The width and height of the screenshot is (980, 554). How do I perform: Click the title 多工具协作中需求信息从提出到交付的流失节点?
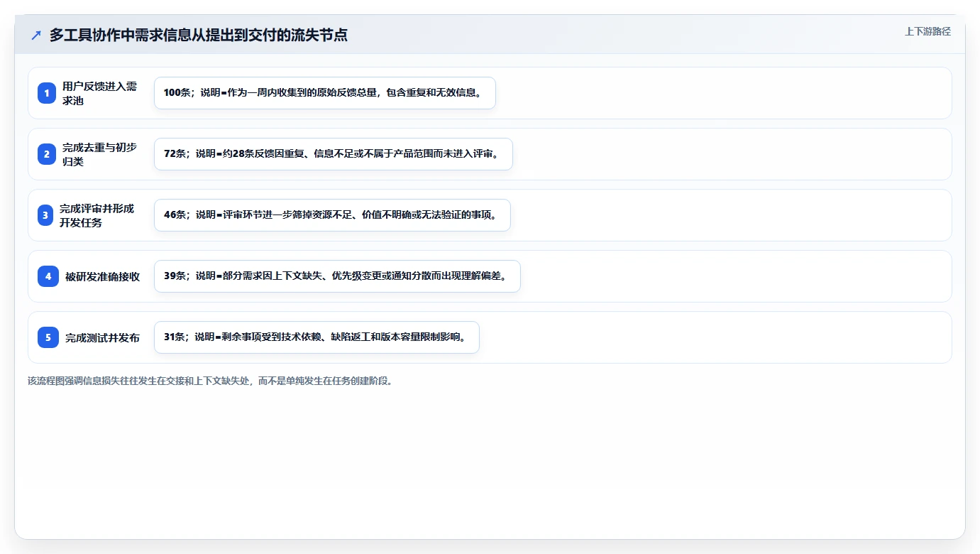click(199, 35)
